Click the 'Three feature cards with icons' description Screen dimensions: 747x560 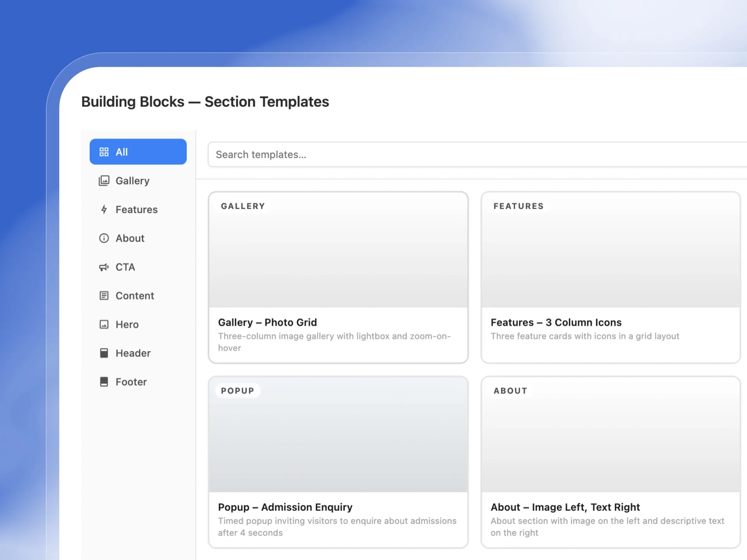[585, 336]
